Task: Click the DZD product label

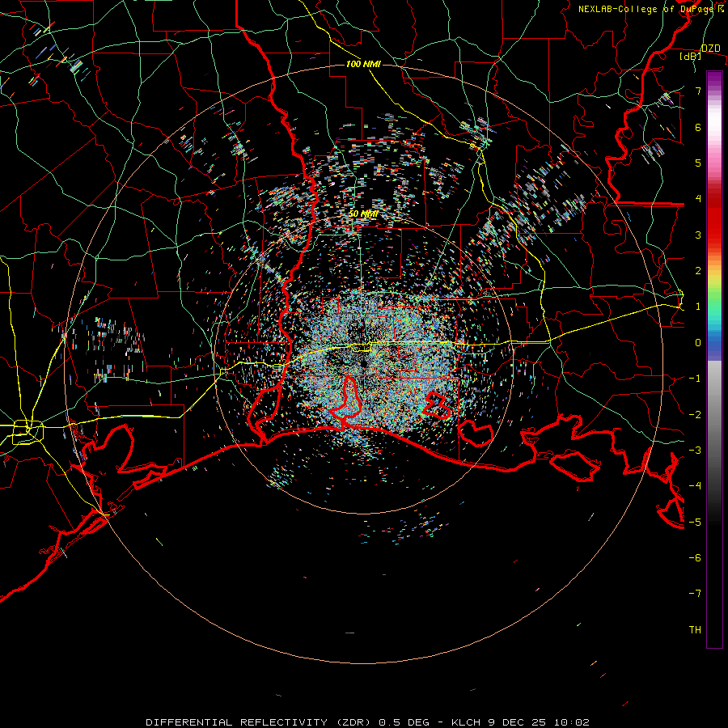Action: point(710,49)
